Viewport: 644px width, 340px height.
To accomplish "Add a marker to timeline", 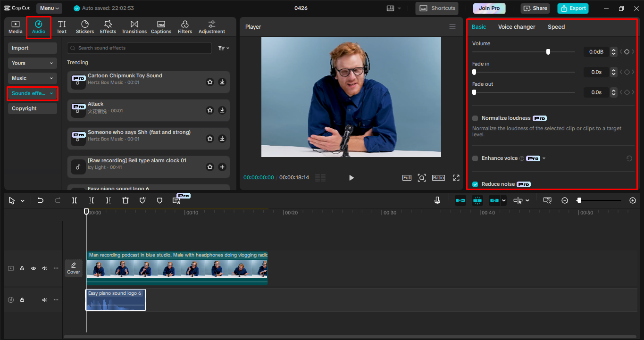I will click(159, 200).
